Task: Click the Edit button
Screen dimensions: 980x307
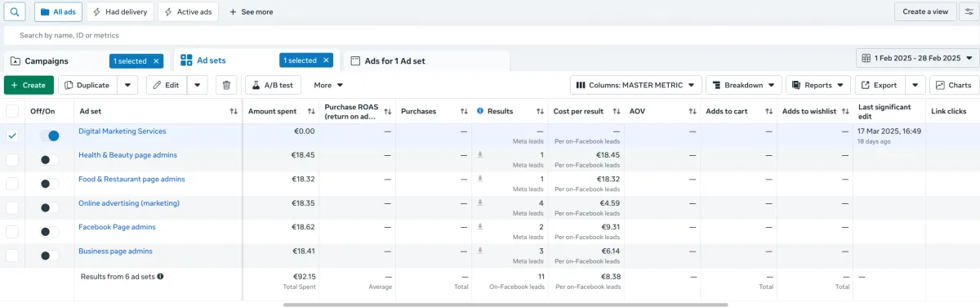Action: [x=167, y=85]
